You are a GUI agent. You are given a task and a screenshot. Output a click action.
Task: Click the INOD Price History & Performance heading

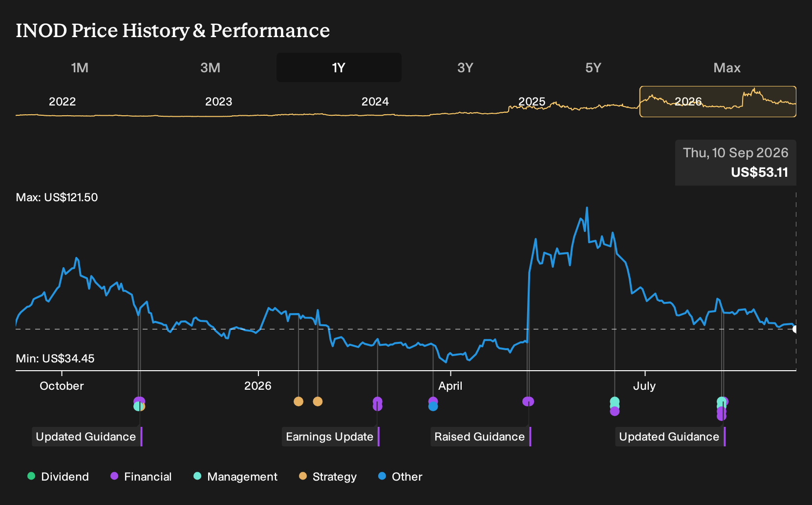(173, 30)
